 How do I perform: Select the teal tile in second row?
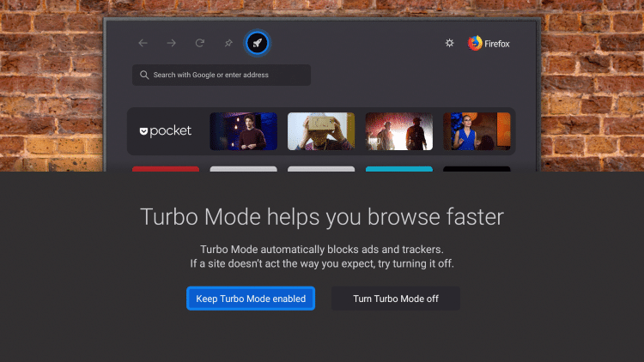[x=398, y=168]
